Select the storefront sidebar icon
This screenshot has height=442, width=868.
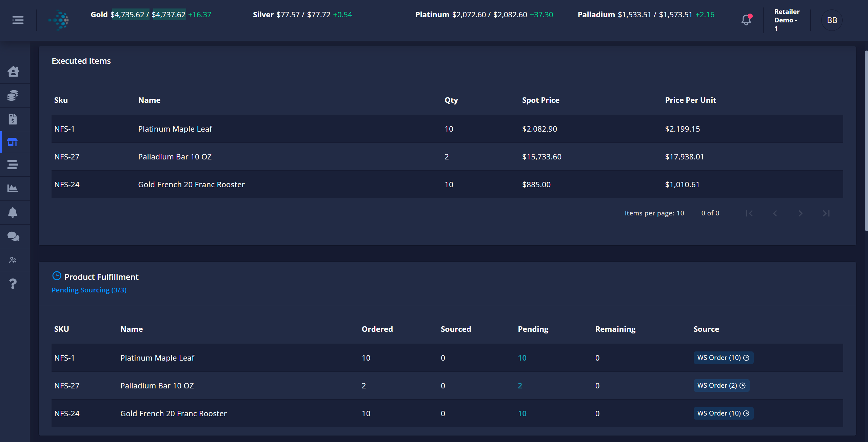tap(13, 142)
